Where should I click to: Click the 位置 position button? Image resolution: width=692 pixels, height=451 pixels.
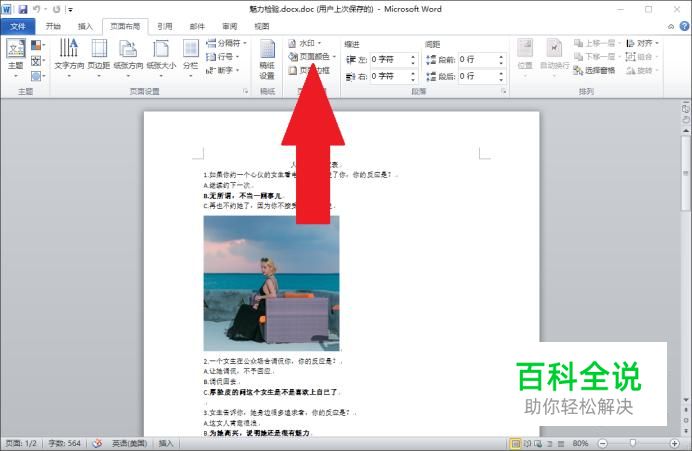point(525,58)
